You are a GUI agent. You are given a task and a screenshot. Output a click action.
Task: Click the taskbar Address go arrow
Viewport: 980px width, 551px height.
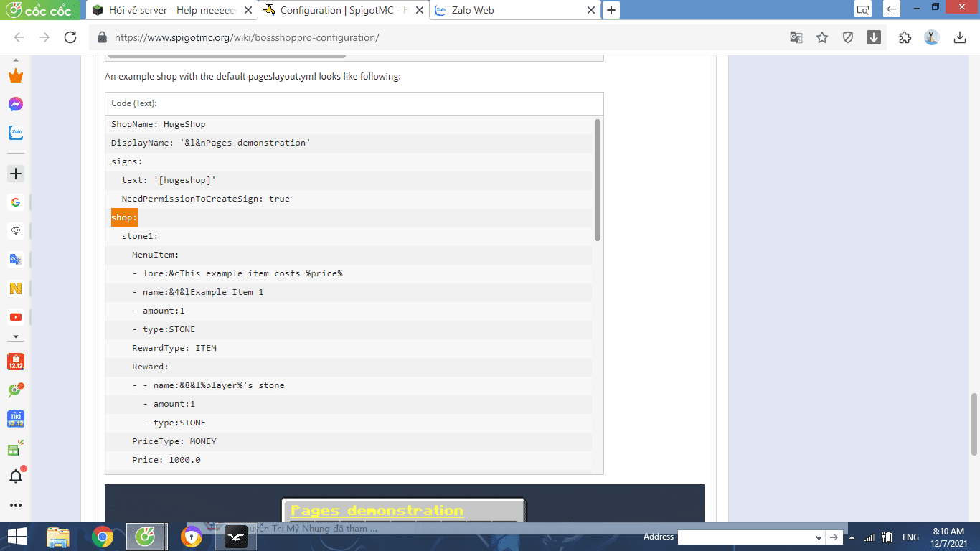(x=834, y=537)
